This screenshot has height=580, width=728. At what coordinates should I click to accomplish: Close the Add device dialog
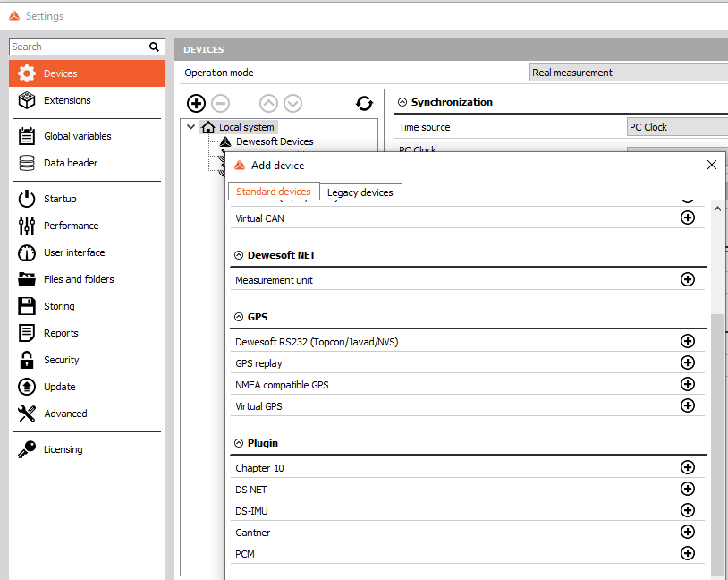pyautogui.click(x=712, y=165)
